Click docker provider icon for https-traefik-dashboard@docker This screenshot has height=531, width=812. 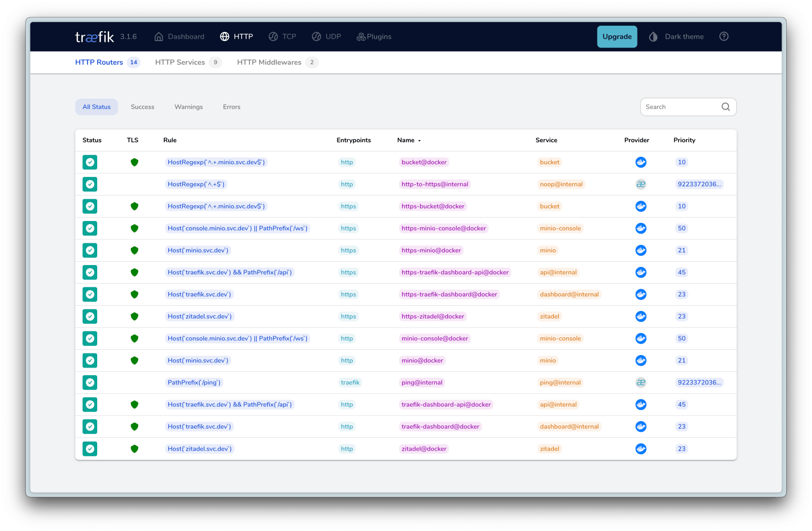coord(641,295)
